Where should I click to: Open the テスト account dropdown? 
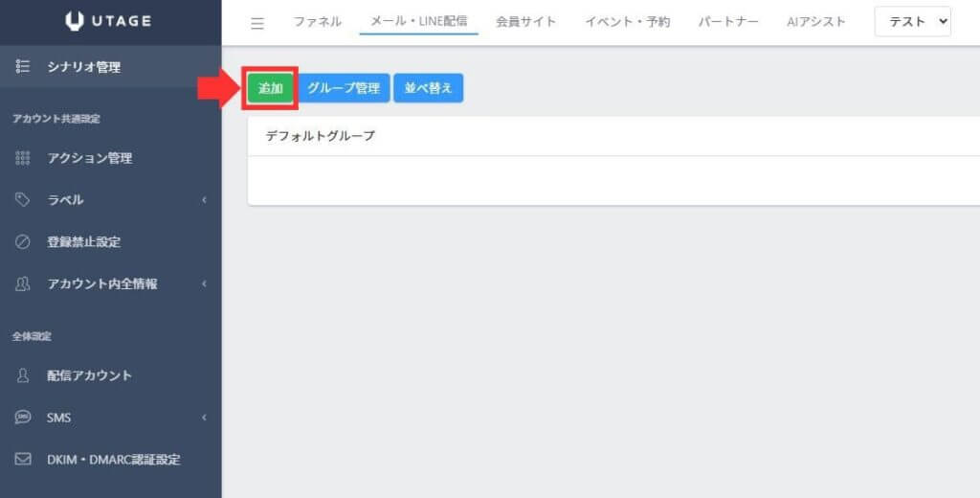[x=912, y=21]
